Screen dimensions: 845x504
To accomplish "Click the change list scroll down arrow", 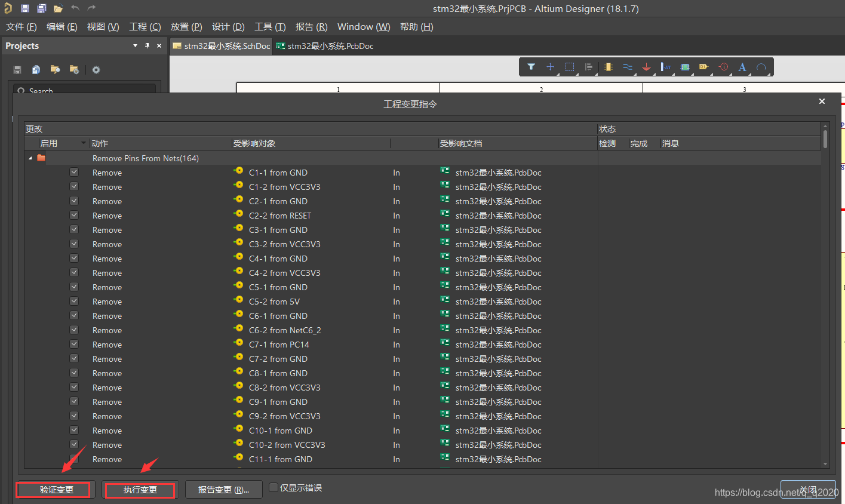I will coord(825,464).
